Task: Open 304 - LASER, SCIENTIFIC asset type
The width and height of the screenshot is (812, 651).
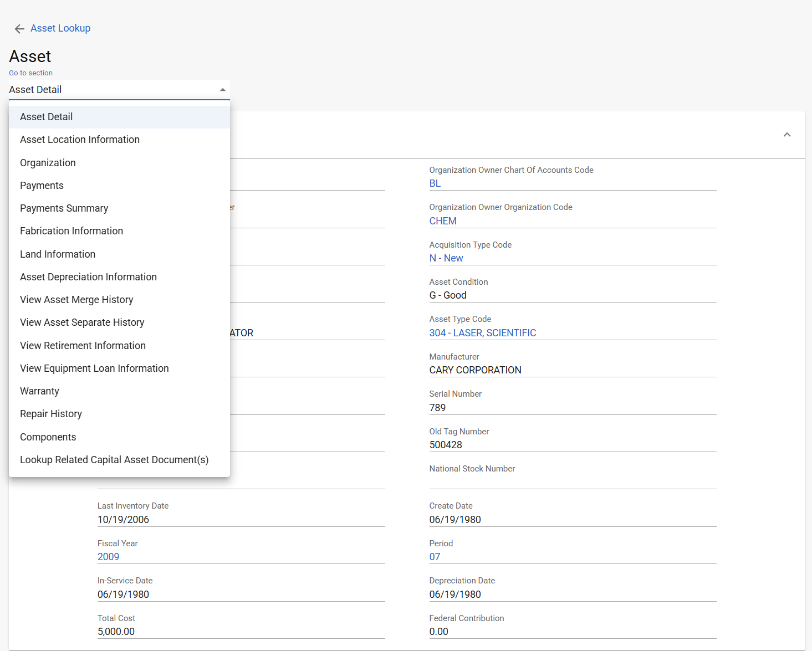Action: click(482, 333)
